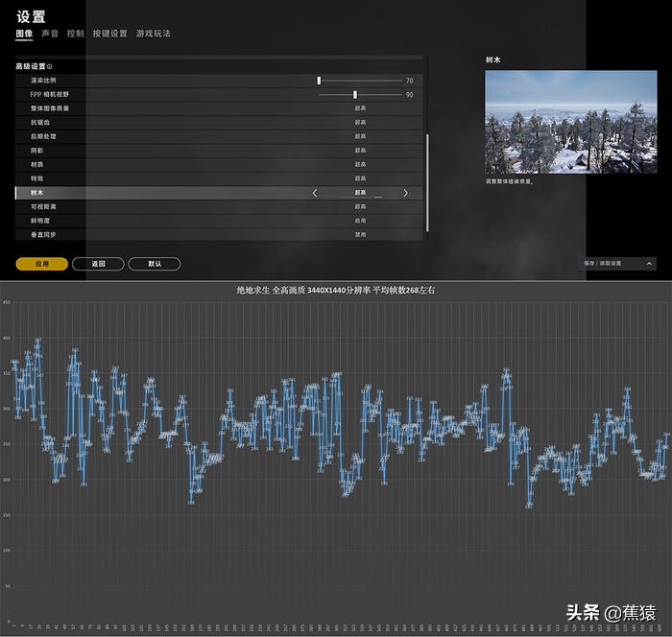Open the 控制 tab
Screen dimensions: 672x637
75,34
